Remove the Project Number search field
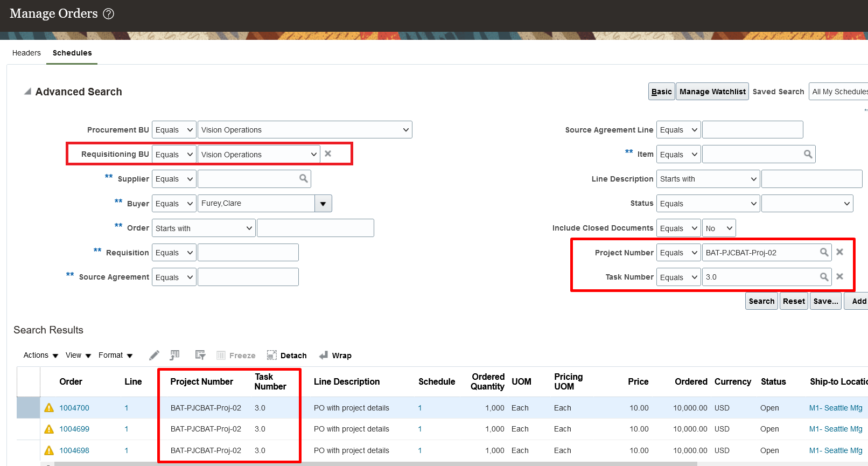The height and width of the screenshot is (466, 868). tap(839, 252)
